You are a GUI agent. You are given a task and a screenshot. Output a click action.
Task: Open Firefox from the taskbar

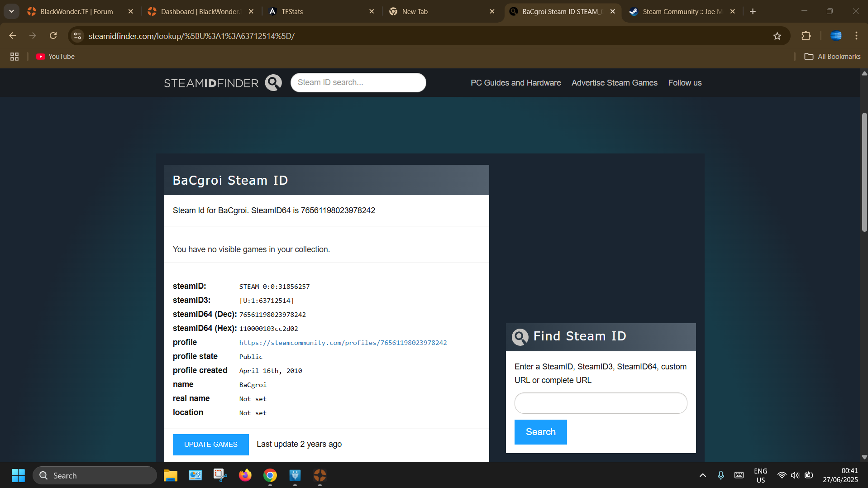(245, 475)
